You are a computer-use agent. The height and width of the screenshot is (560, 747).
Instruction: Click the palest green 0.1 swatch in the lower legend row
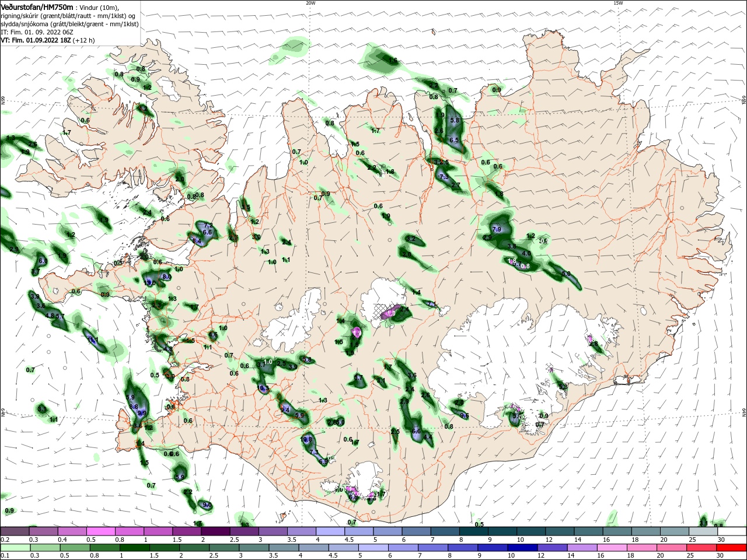tap(15, 548)
